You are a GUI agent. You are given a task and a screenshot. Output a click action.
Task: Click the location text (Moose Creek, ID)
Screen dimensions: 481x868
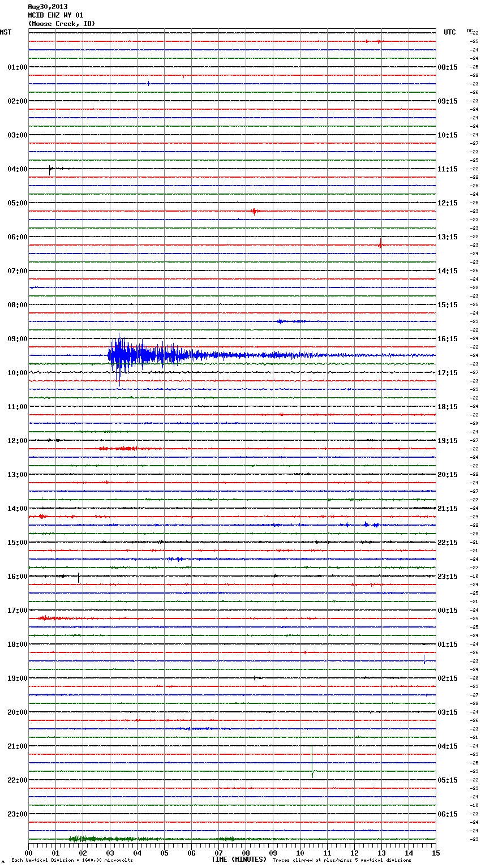tap(61, 24)
